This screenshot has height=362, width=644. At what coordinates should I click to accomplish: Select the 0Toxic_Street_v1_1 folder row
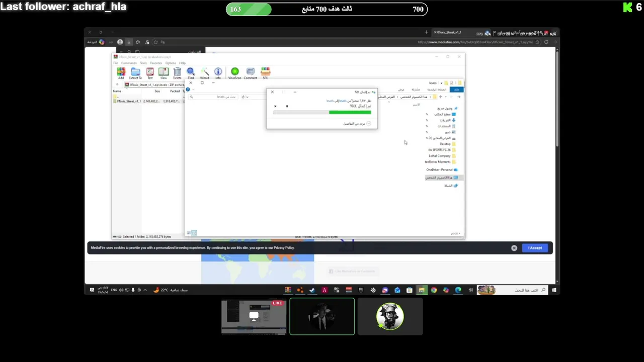coord(148,101)
